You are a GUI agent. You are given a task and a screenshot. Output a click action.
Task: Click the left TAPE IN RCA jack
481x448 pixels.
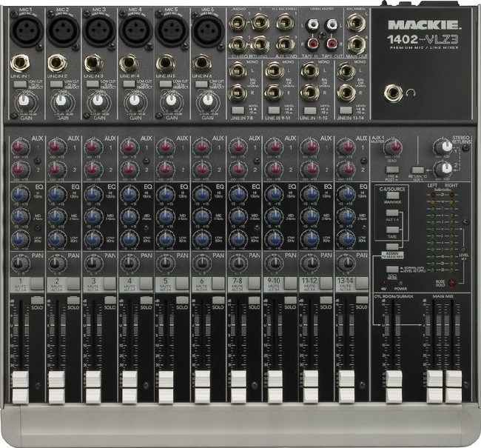click(x=312, y=24)
